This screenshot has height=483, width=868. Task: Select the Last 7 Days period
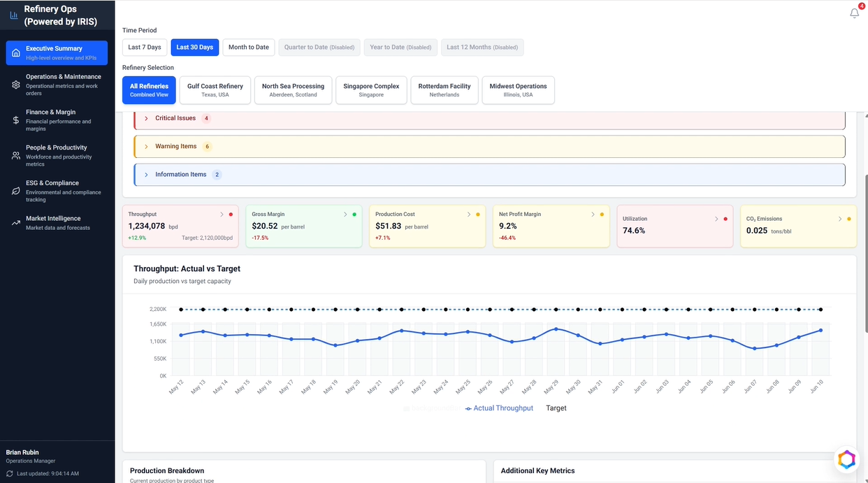(145, 48)
